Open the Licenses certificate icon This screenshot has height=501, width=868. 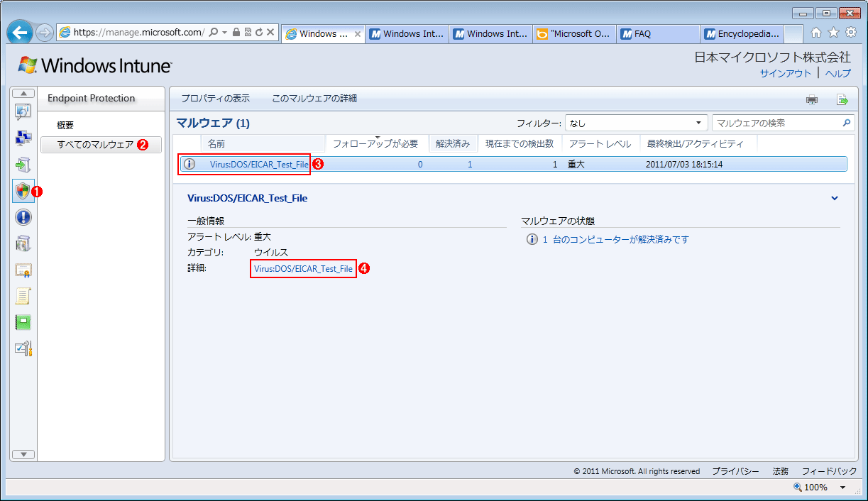[x=23, y=270]
